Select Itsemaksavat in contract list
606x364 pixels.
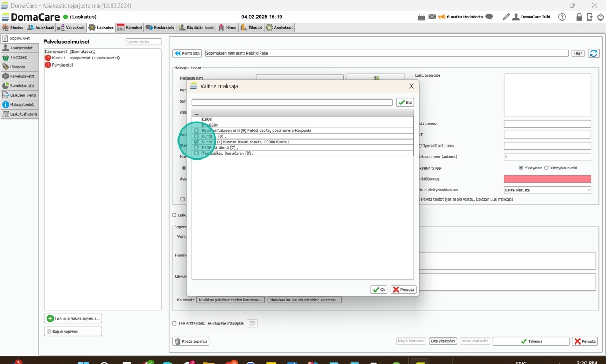[70, 51]
